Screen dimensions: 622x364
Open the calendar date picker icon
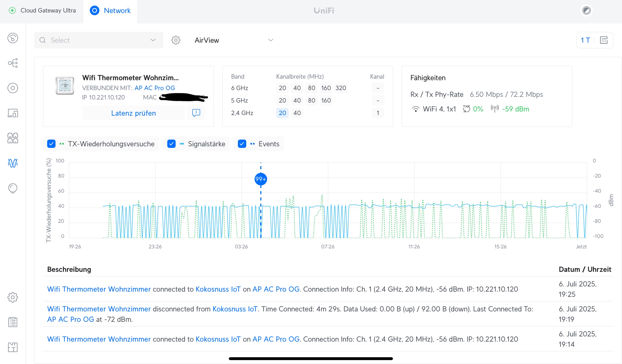(604, 40)
